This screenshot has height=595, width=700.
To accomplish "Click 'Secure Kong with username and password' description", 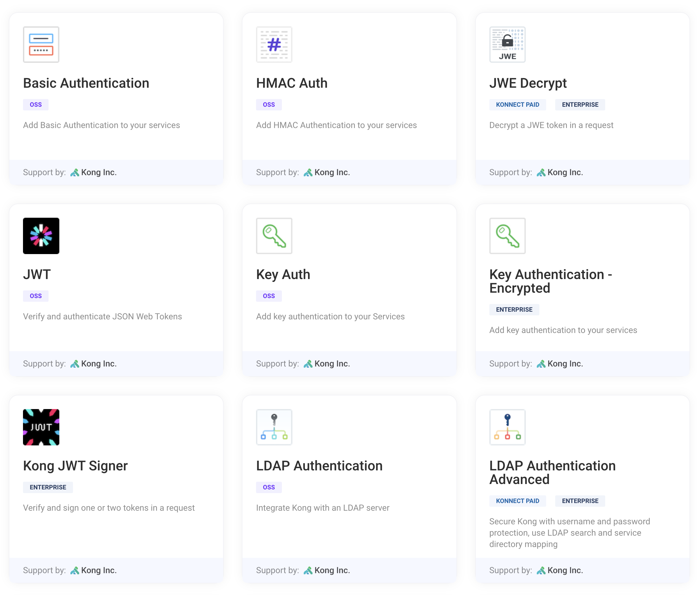I will click(x=569, y=533).
